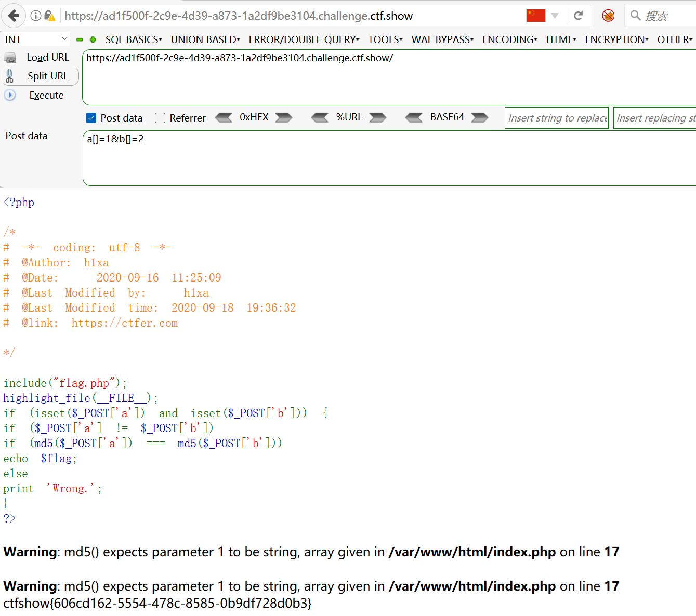Focus the Insert string to replace field
The width and height of the screenshot is (696, 616).
(557, 118)
